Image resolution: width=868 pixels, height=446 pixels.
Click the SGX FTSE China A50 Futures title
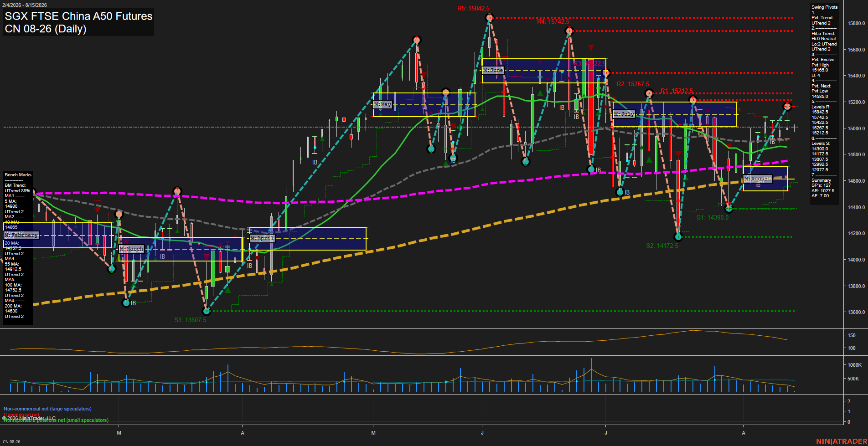click(x=78, y=16)
